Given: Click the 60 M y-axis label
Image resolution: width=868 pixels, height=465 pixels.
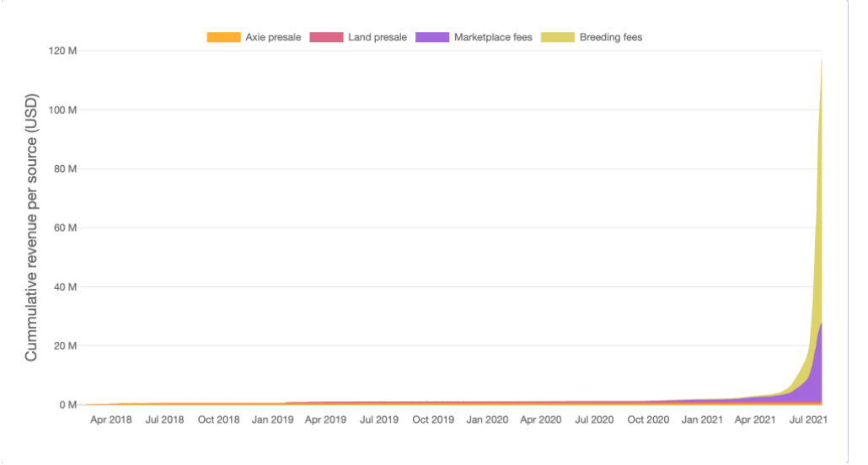Looking at the screenshot, I should pyautogui.click(x=66, y=227).
